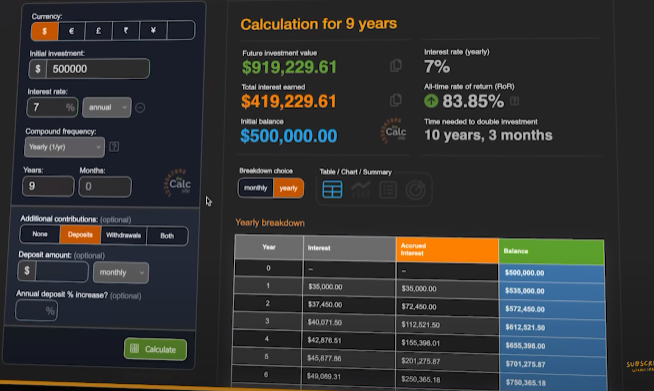Click the initial balance $500,000.00 figure
Viewport: 654px width, 391px height.
[289, 136]
